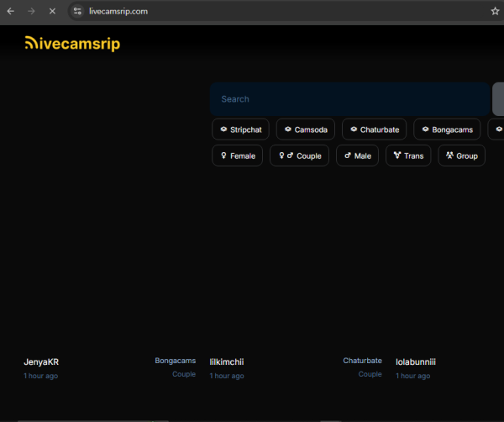Viewport: 504px width, 422px height.
Task: Go back using the browser back arrow
Action: pyautogui.click(x=11, y=11)
